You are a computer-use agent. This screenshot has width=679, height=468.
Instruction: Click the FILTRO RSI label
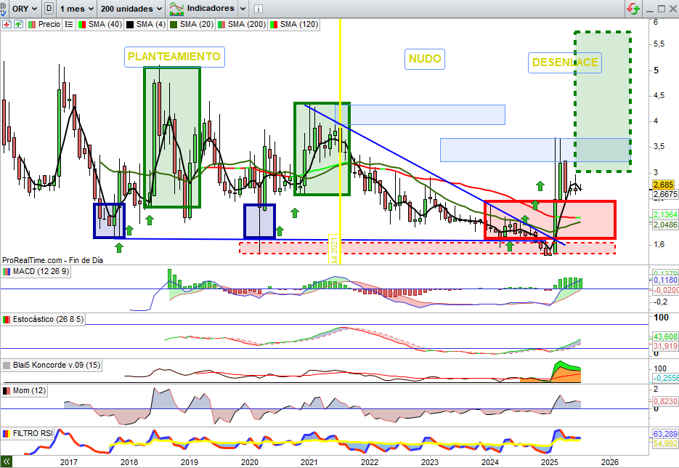tap(32, 433)
